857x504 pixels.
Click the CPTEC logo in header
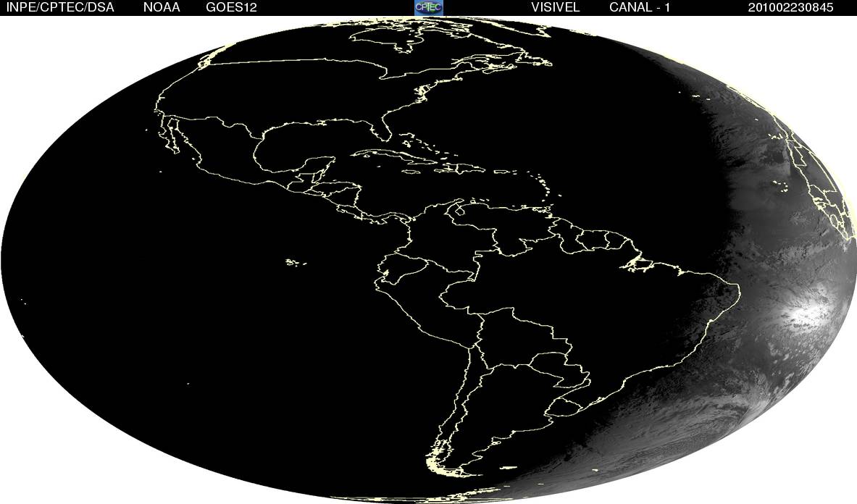click(429, 7)
